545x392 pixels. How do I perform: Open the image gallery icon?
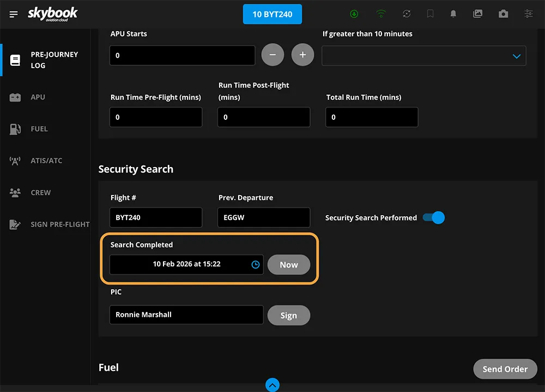point(477,14)
